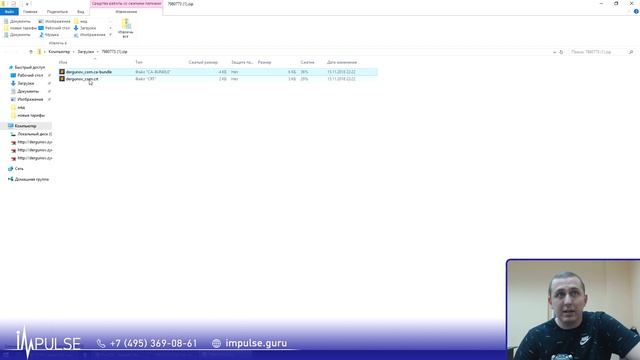
Task: Click the folder icon in address bar
Action: 39,52
